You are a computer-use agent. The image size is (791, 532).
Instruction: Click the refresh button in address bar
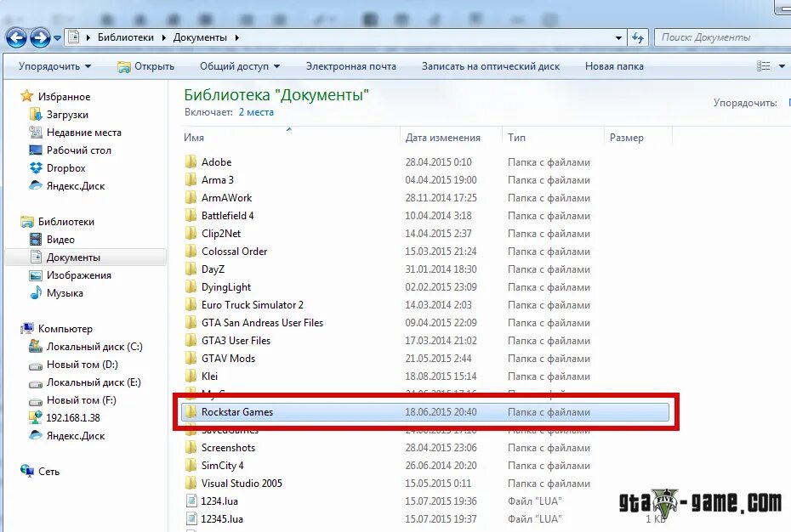tap(638, 38)
